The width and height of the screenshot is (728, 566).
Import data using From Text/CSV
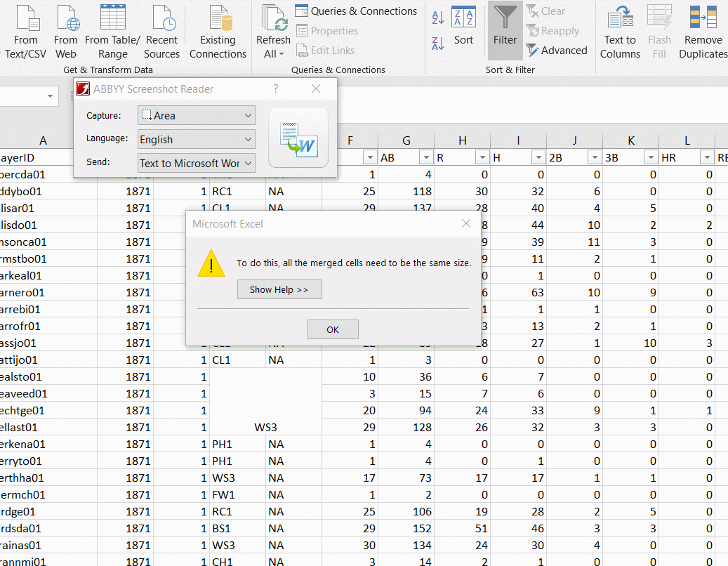tap(25, 32)
